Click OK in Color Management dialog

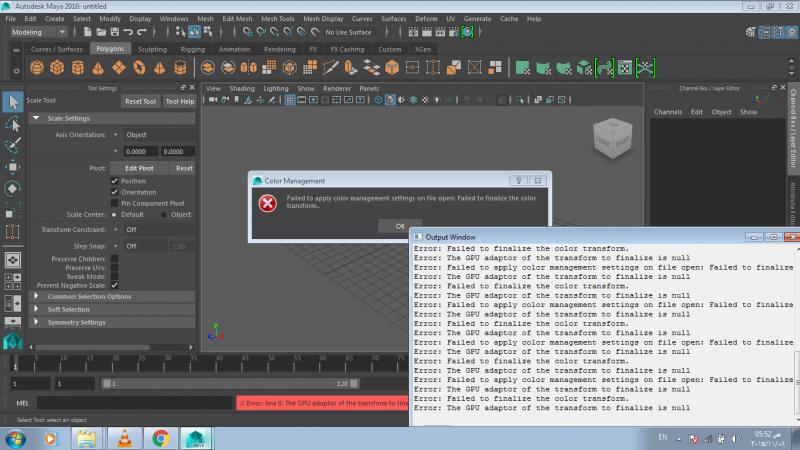coord(400,226)
